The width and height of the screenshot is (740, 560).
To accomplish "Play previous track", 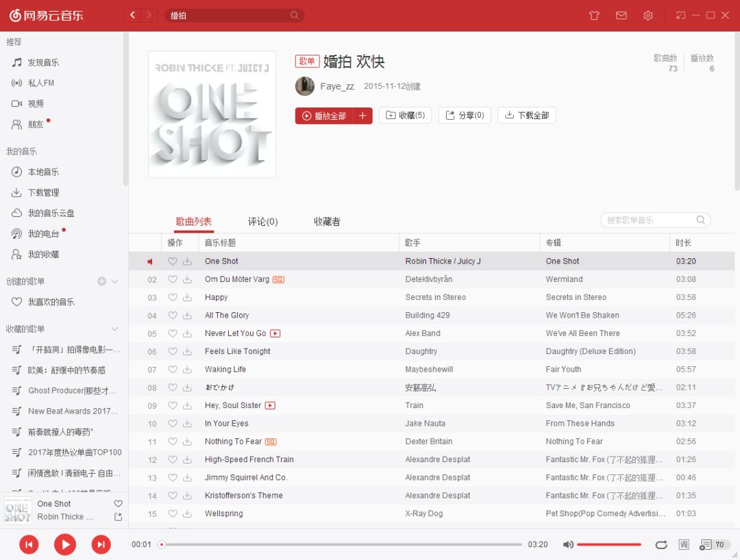I will pos(29,544).
